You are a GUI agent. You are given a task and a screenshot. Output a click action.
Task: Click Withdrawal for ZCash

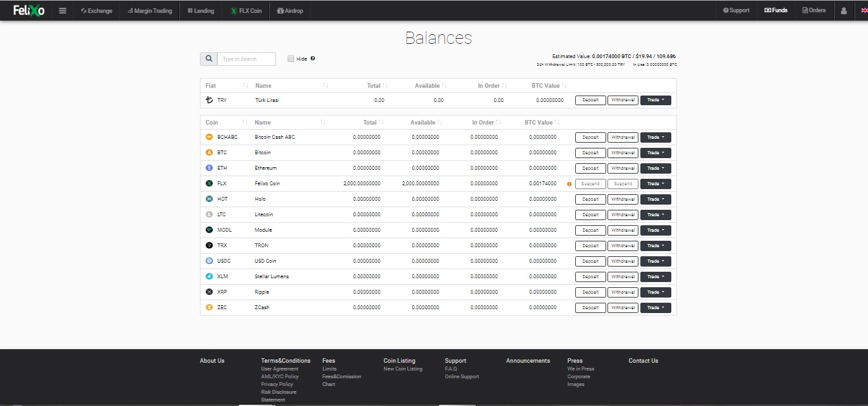[x=623, y=308]
